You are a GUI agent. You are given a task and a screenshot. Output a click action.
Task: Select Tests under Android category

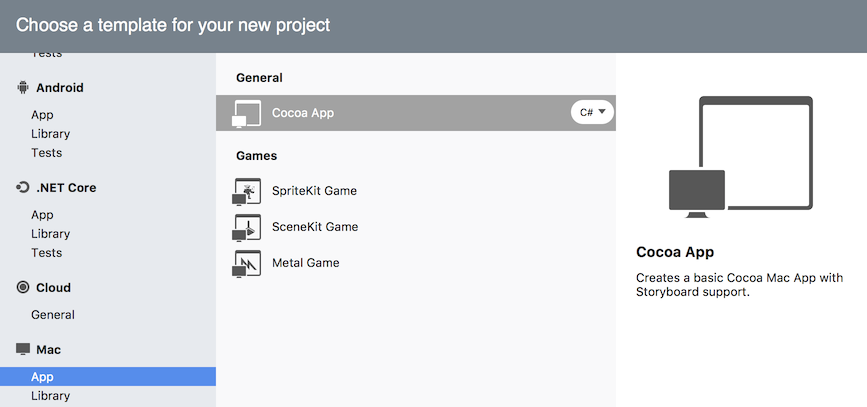click(46, 153)
